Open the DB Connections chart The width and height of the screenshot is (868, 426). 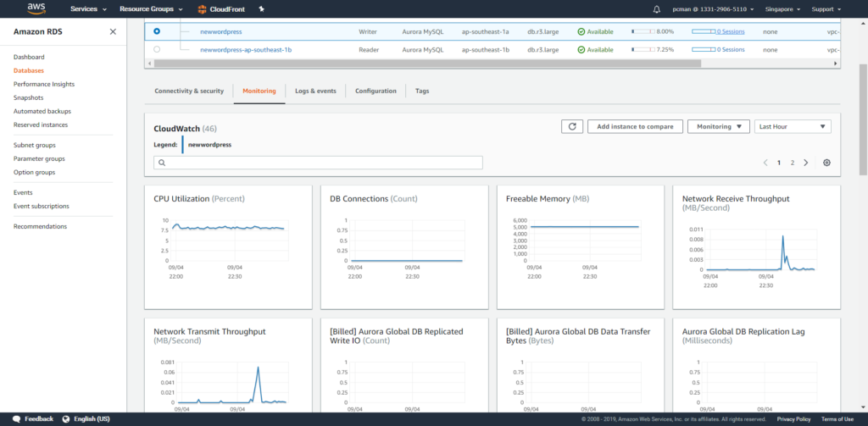404,247
